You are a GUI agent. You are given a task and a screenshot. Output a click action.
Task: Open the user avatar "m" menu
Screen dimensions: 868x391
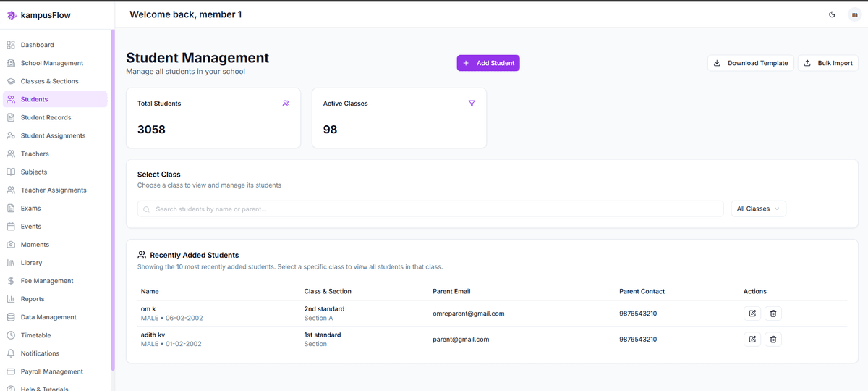tap(854, 14)
